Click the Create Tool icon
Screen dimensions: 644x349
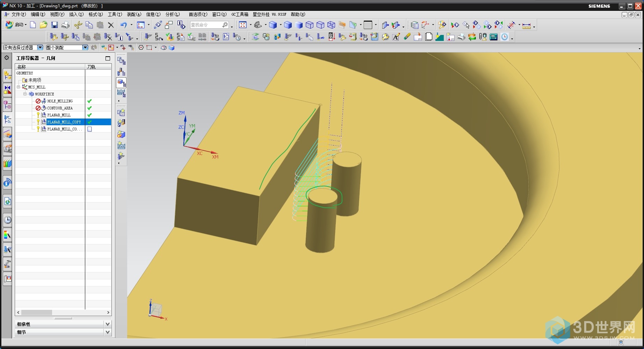tap(121, 123)
